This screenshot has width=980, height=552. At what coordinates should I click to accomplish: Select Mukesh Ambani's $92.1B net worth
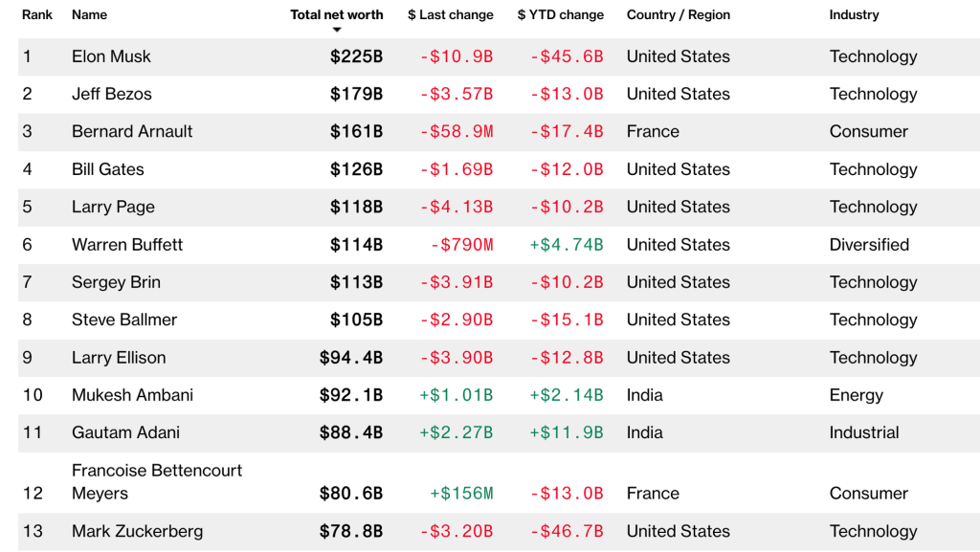[351, 395]
